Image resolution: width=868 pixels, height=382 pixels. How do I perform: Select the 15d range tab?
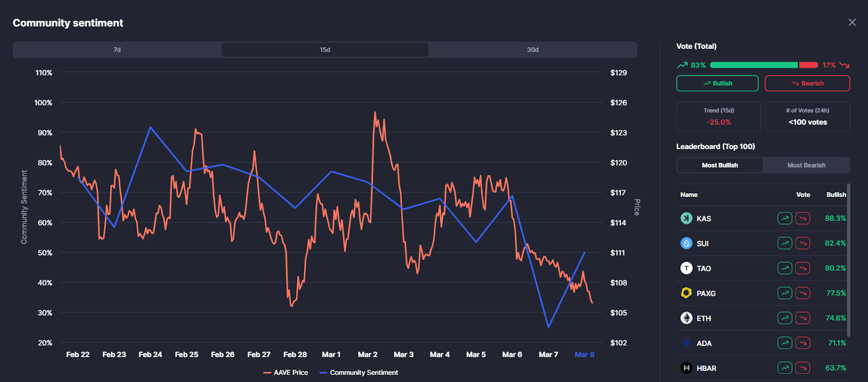click(x=325, y=50)
